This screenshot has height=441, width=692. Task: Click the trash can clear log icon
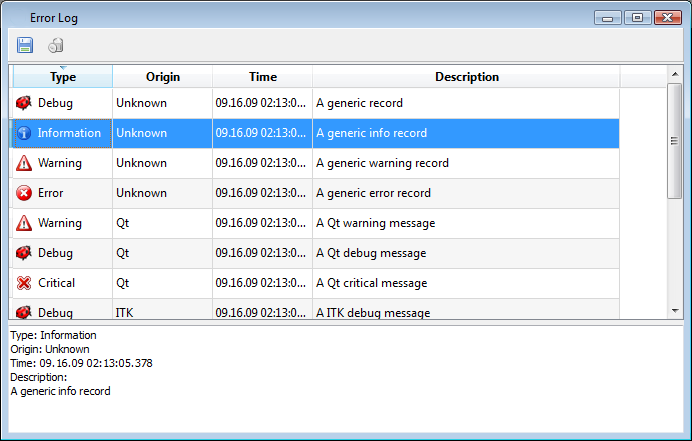click(56, 45)
